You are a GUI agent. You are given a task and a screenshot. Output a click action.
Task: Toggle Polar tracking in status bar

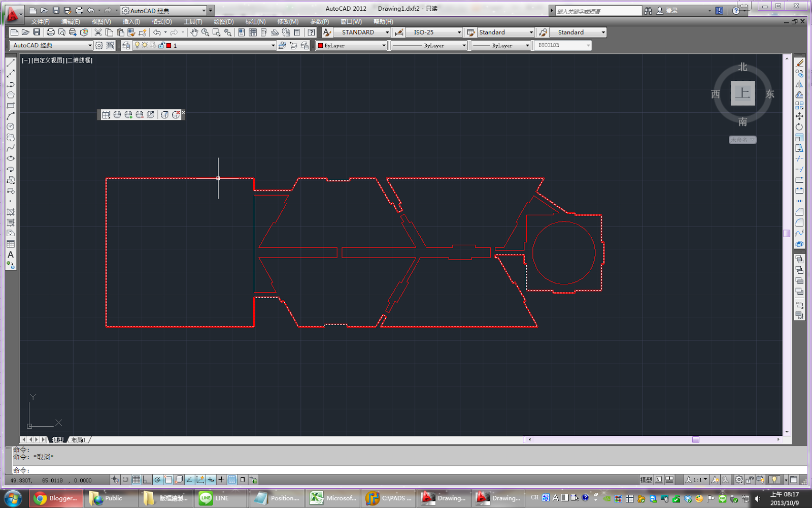click(x=158, y=480)
